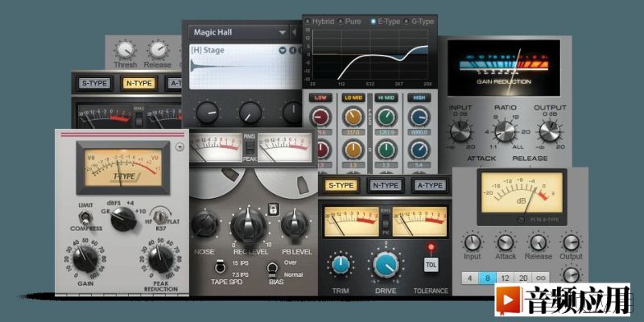Screen dimensions: 644x322
Task: Select the Hybrid EQ mode radio button
Action: tap(308, 22)
